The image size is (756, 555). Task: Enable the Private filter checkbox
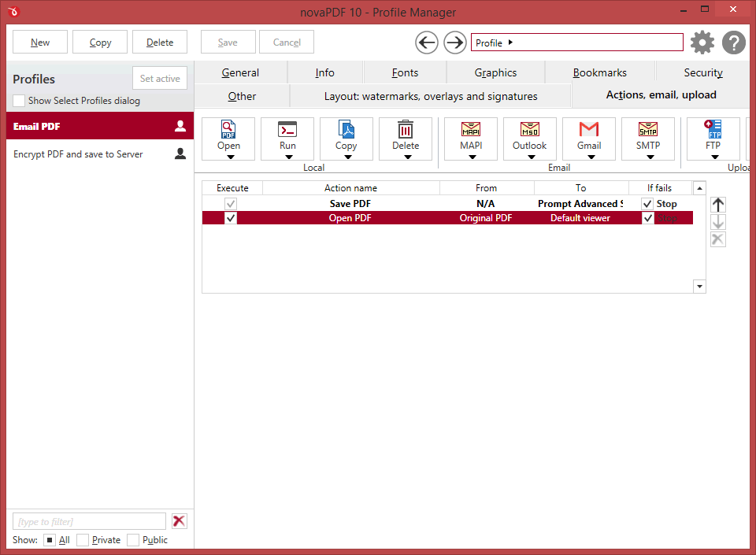83,540
